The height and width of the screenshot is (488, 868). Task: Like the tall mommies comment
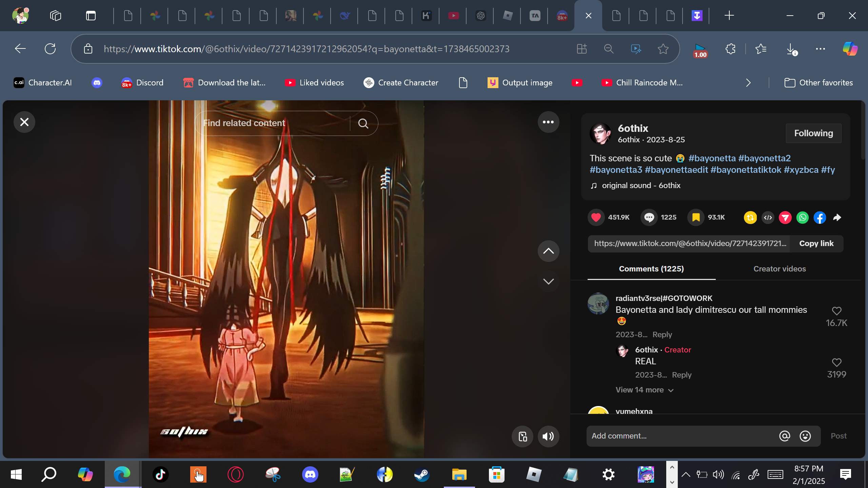836,311
